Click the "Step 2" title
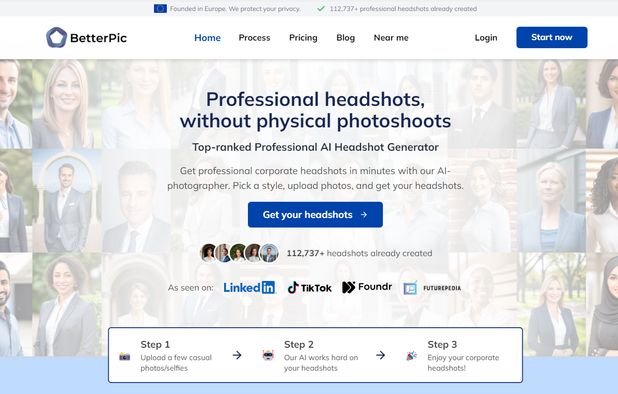 click(299, 344)
